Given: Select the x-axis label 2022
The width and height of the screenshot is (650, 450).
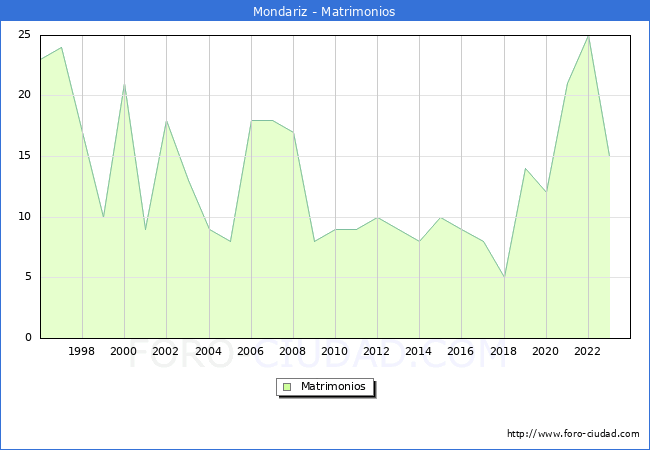Looking at the screenshot, I should (587, 351).
